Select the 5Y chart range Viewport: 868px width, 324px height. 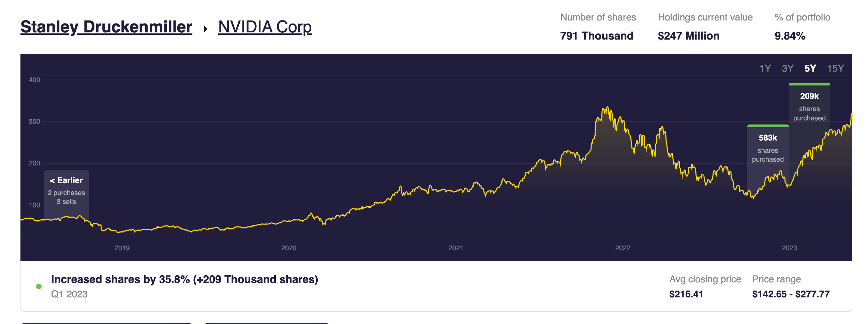810,69
